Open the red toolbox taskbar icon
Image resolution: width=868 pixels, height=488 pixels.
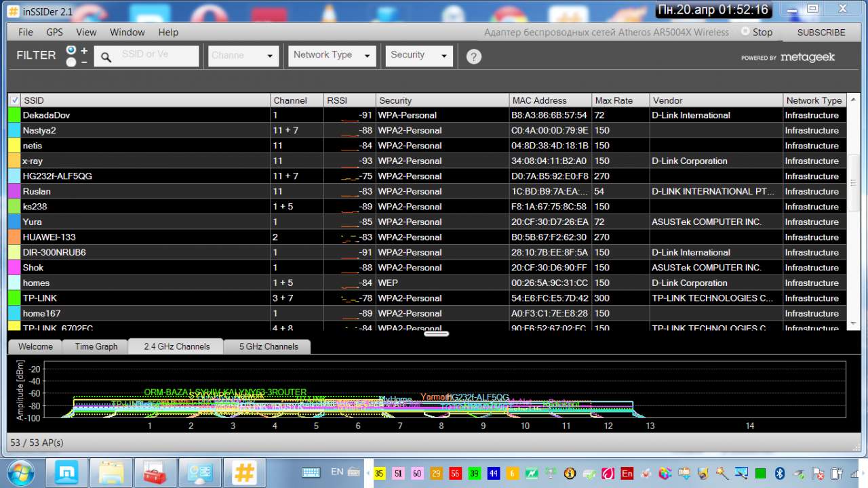click(x=155, y=472)
